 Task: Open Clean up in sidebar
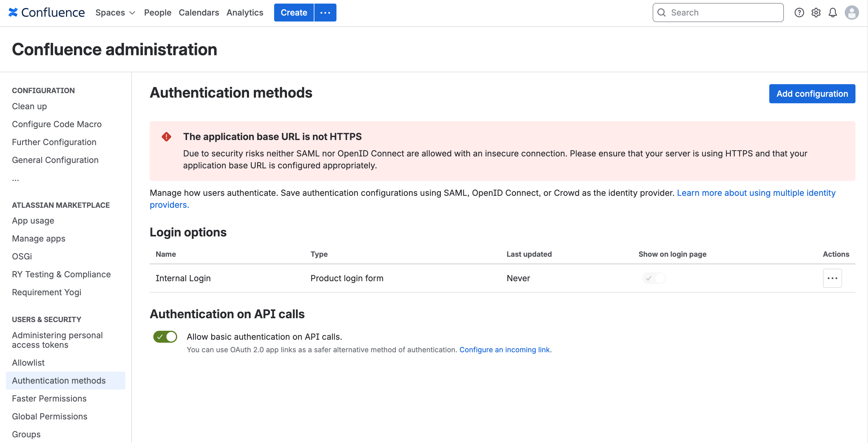click(29, 106)
